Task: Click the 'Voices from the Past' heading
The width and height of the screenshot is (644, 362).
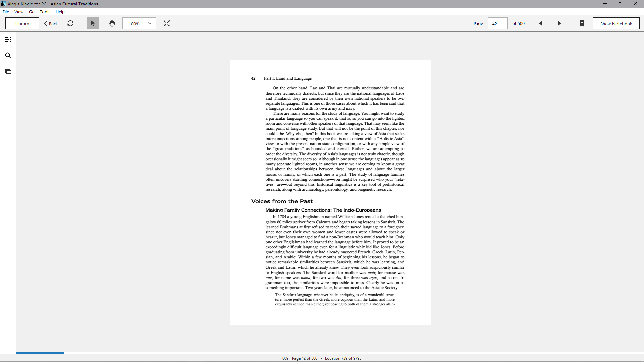Action: point(282,201)
